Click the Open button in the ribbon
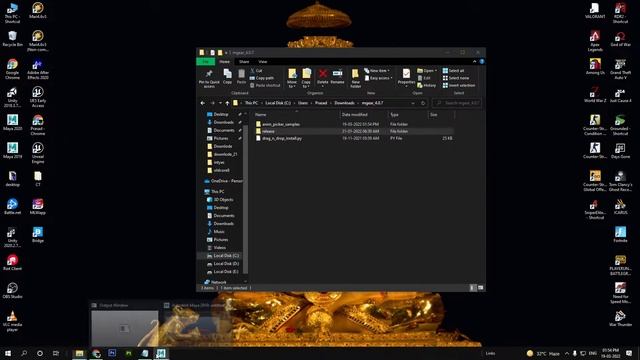 point(427,71)
